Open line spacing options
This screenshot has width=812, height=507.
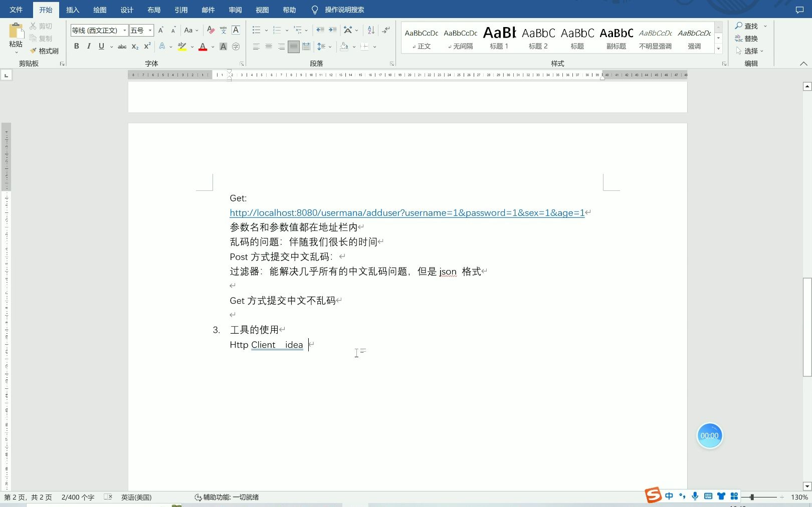pyautogui.click(x=321, y=47)
